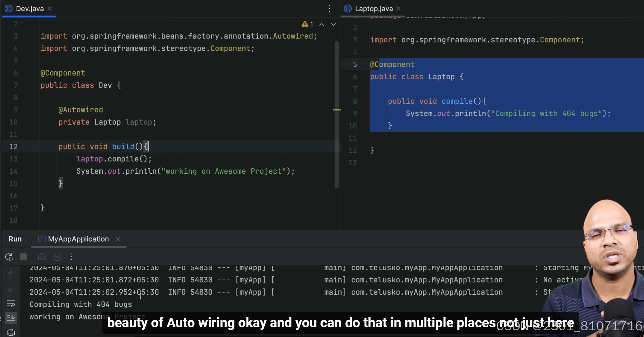Click the down arrow in console gutter
Screen dimensions: 644x337
click(11, 289)
